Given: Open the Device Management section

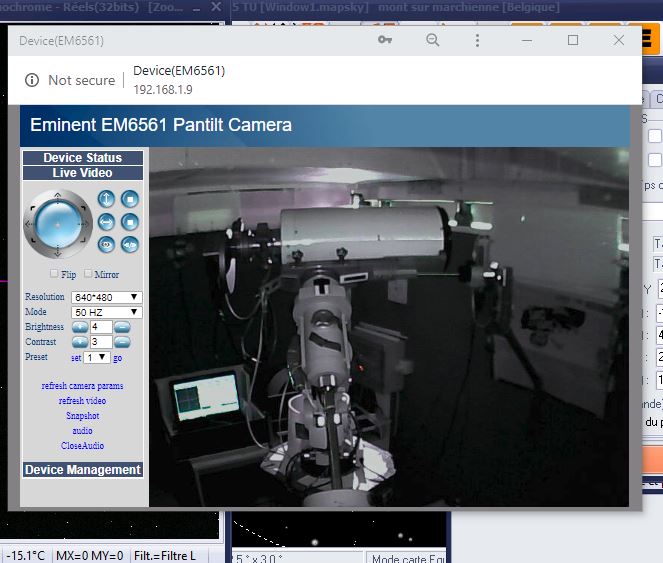Looking at the screenshot, I should coord(82,470).
